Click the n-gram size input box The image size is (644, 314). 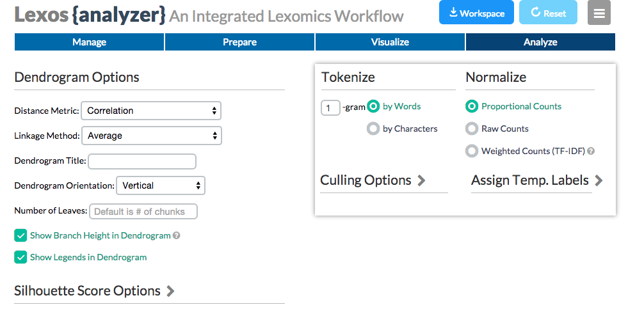pos(330,108)
